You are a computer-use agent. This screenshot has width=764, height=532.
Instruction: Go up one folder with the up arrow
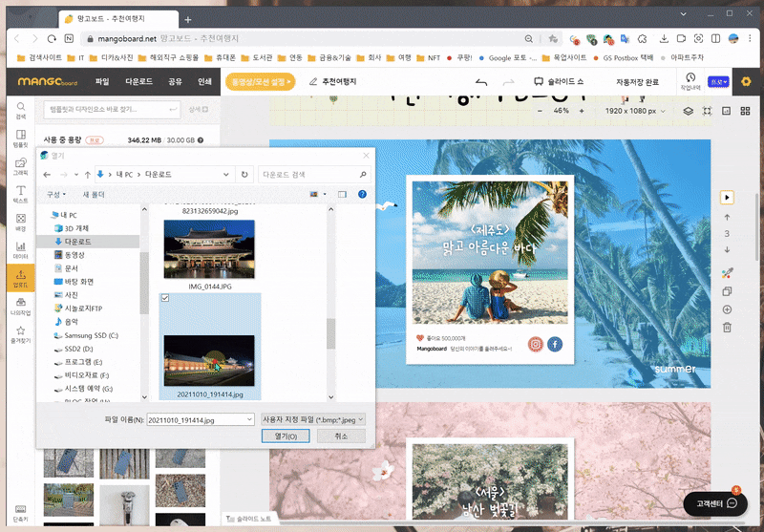point(87,175)
